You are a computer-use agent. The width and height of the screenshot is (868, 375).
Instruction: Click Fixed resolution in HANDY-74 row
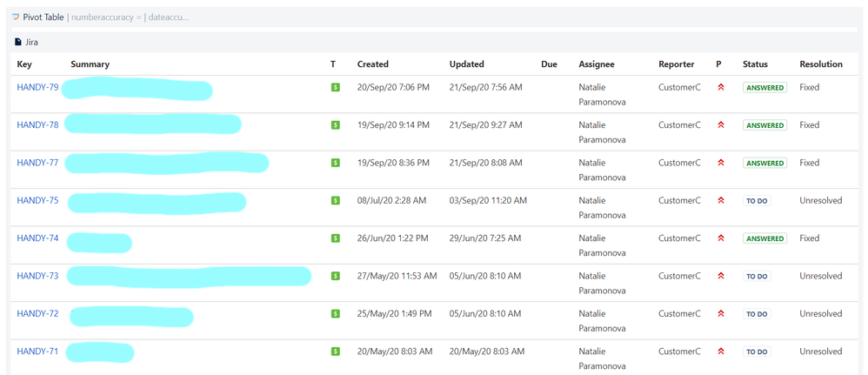[810, 238]
